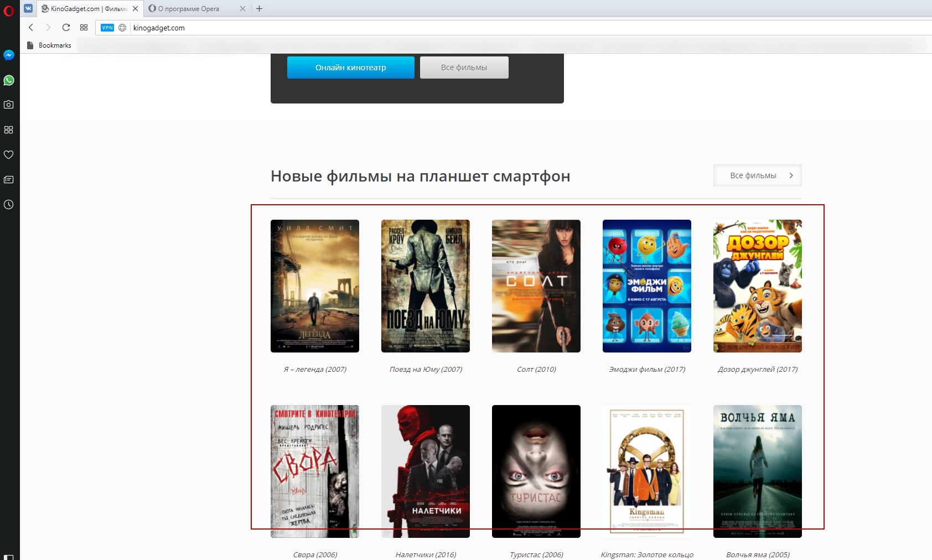Toggle the VPN badge
The image size is (932, 560).
107,28
